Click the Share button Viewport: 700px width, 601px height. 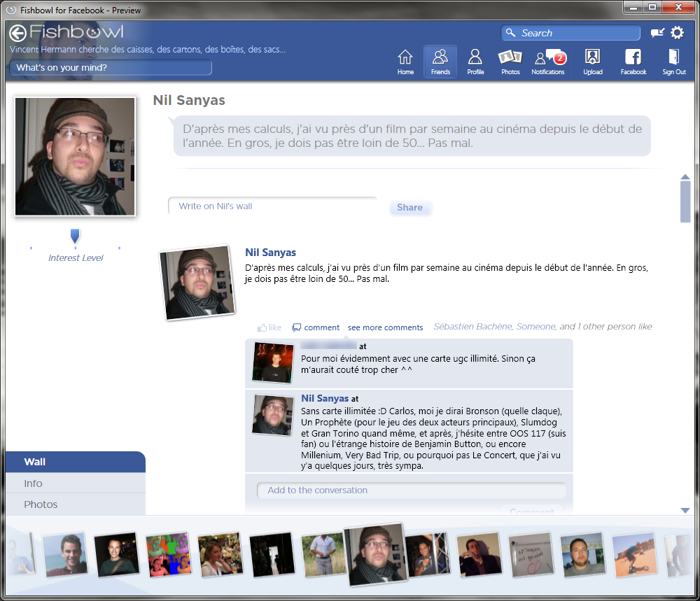(409, 208)
